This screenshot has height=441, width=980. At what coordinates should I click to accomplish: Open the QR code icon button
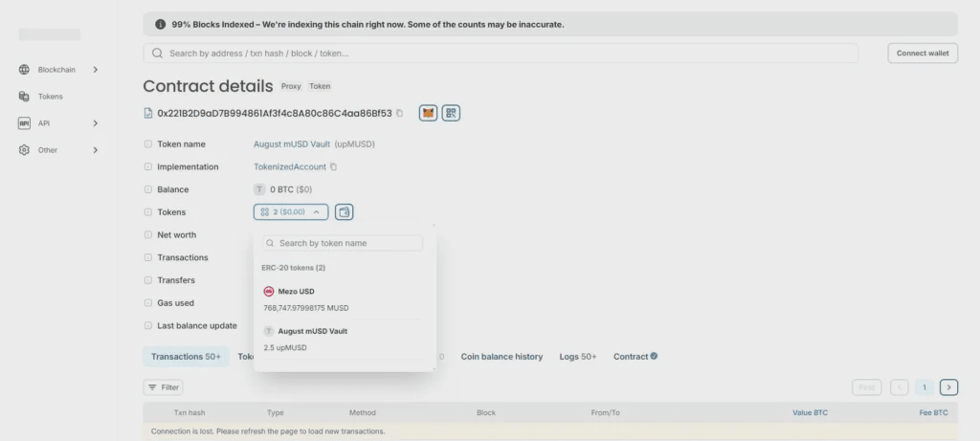452,113
